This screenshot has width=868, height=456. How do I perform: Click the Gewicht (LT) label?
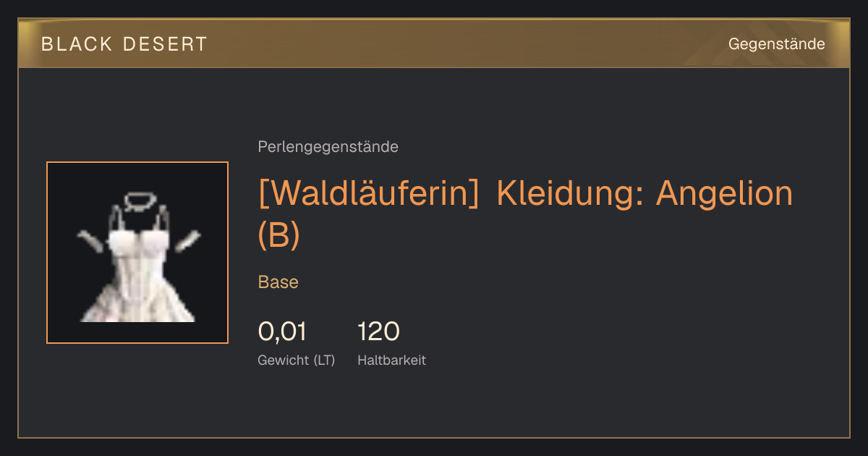pyautogui.click(x=297, y=360)
